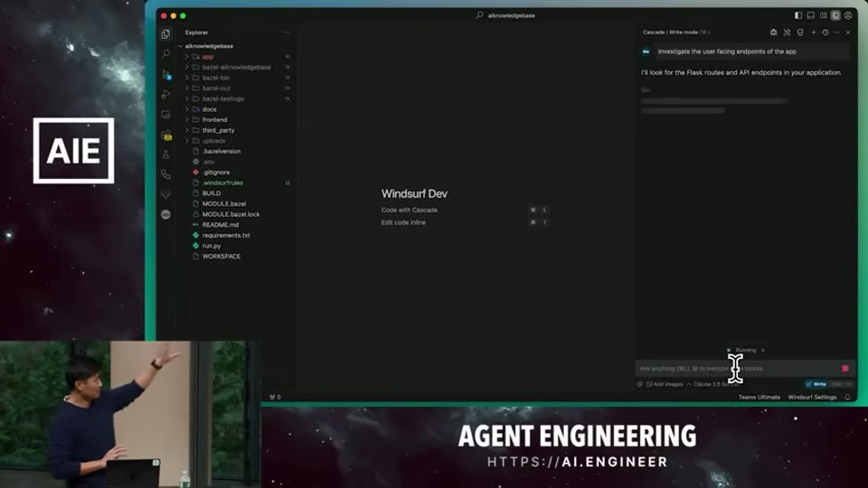Open the .windsurfrules file
Viewport: 868px width, 488px height.
222,183
